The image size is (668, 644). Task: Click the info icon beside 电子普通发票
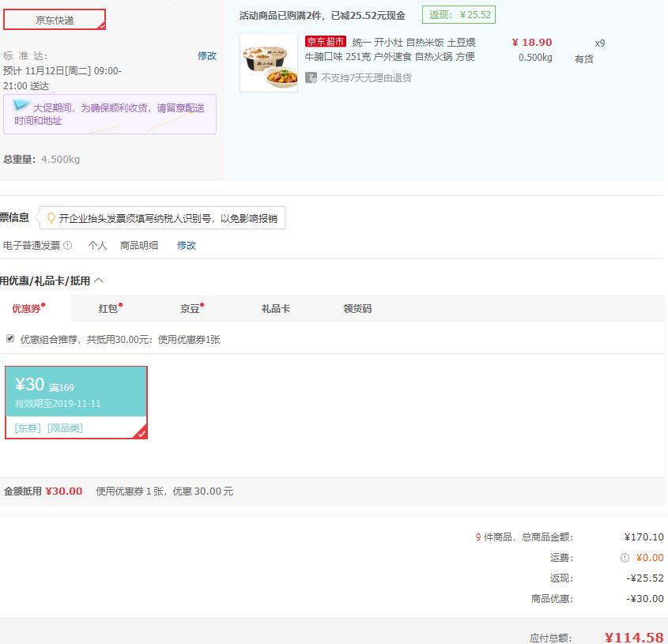(x=68, y=245)
